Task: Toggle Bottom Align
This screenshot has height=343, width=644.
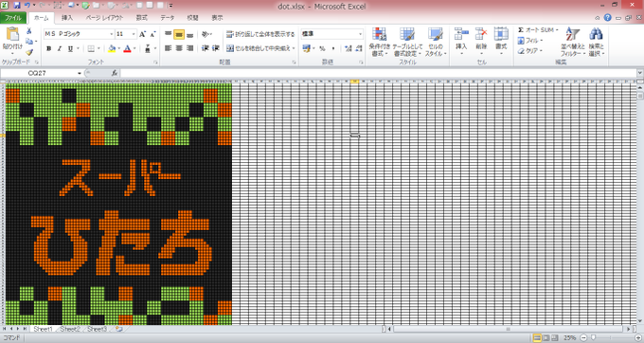Action: (x=189, y=35)
